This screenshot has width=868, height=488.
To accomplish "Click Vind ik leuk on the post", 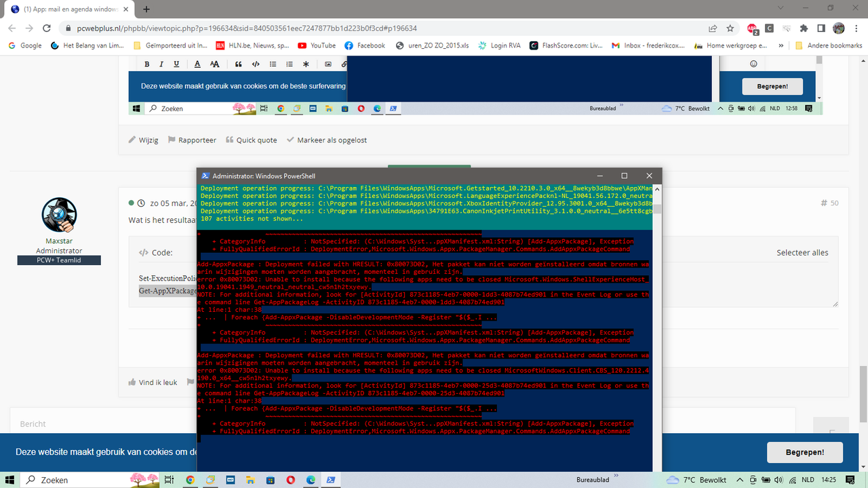I will point(153,382).
